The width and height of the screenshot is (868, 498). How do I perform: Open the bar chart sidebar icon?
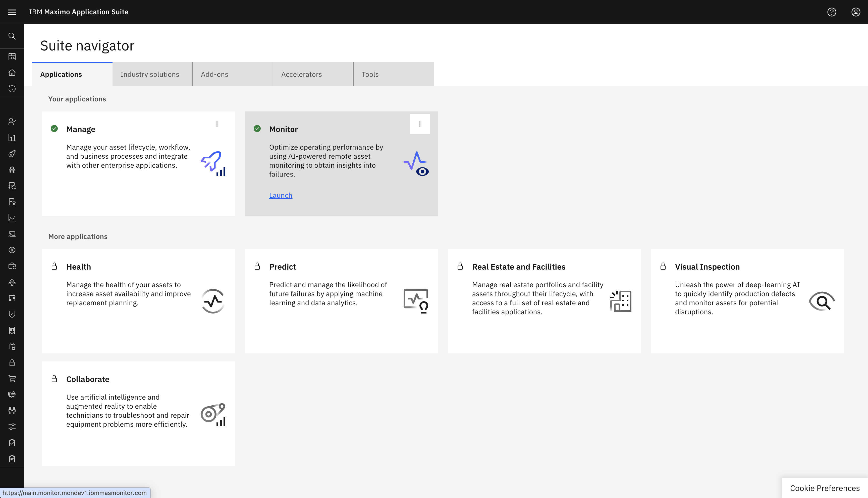12,138
